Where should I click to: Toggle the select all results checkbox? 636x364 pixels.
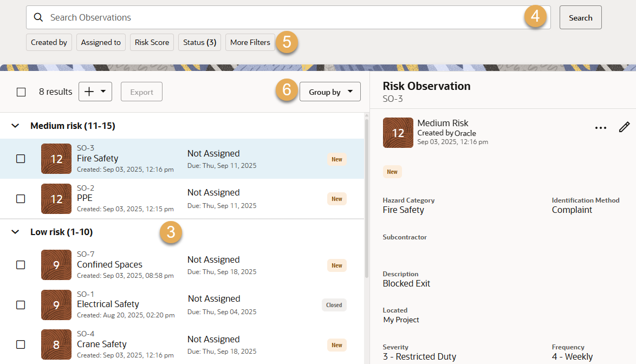(x=21, y=92)
